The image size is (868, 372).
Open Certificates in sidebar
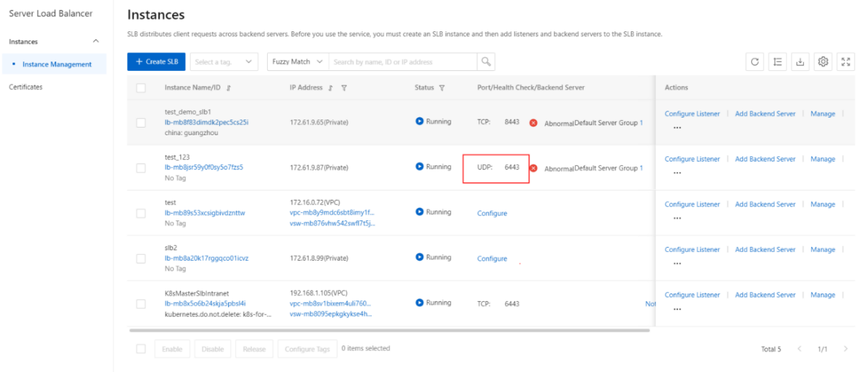click(25, 87)
